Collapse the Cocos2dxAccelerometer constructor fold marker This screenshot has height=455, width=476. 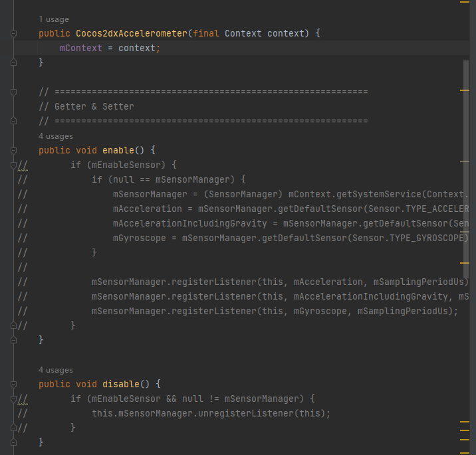pos(13,33)
